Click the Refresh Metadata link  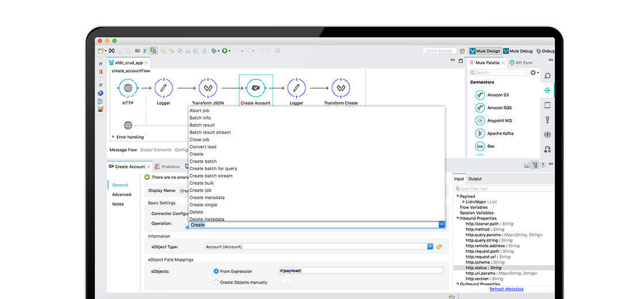point(506,289)
